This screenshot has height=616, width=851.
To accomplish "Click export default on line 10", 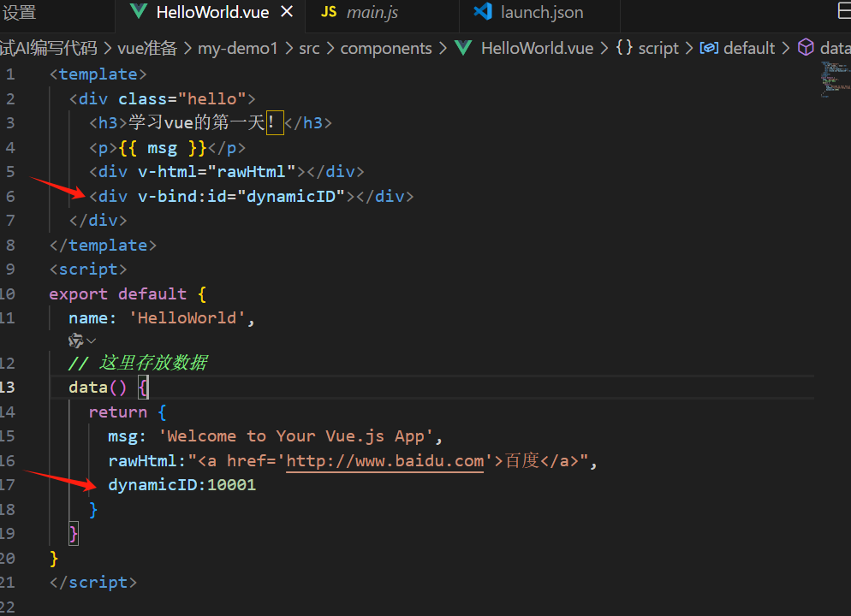I will tap(118, 294).
